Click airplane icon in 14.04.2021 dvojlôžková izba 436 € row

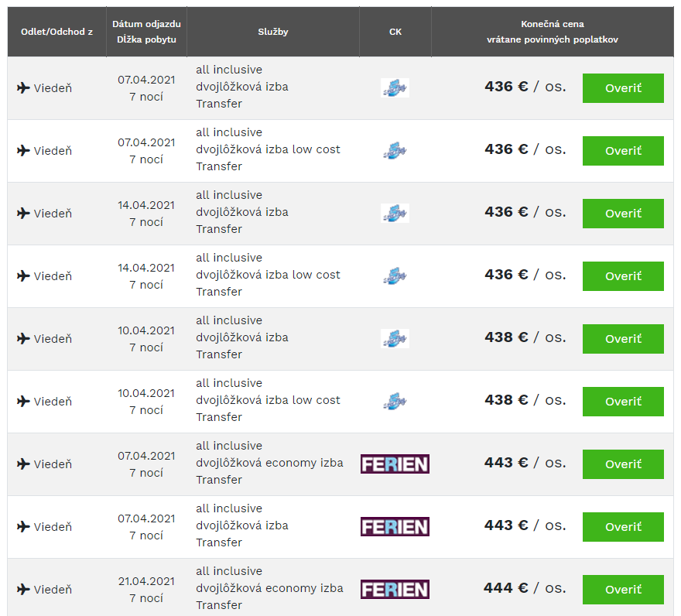coord(23,213)
